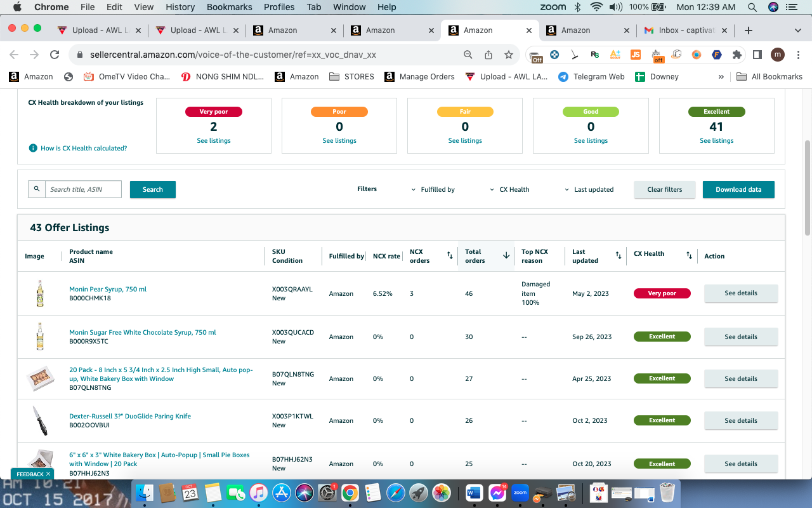This screenshot has height=508, width=812.
Task: Click the Chrome profile avatar 'm'
Action: point(777,55)
